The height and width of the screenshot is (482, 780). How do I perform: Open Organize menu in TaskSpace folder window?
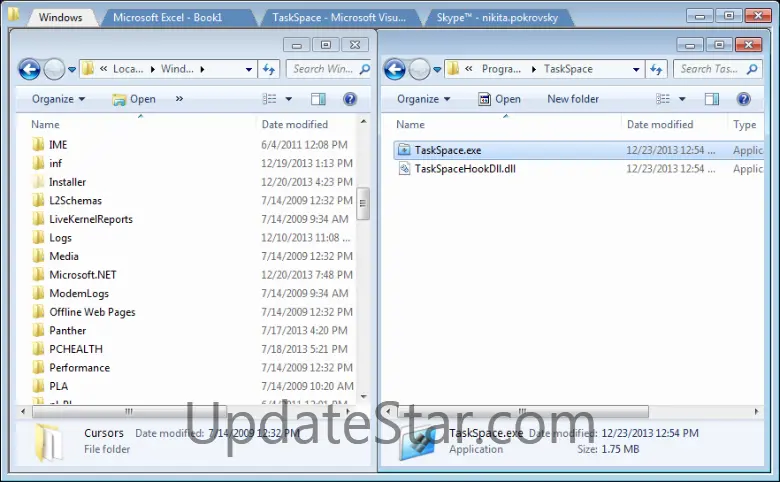424,99
